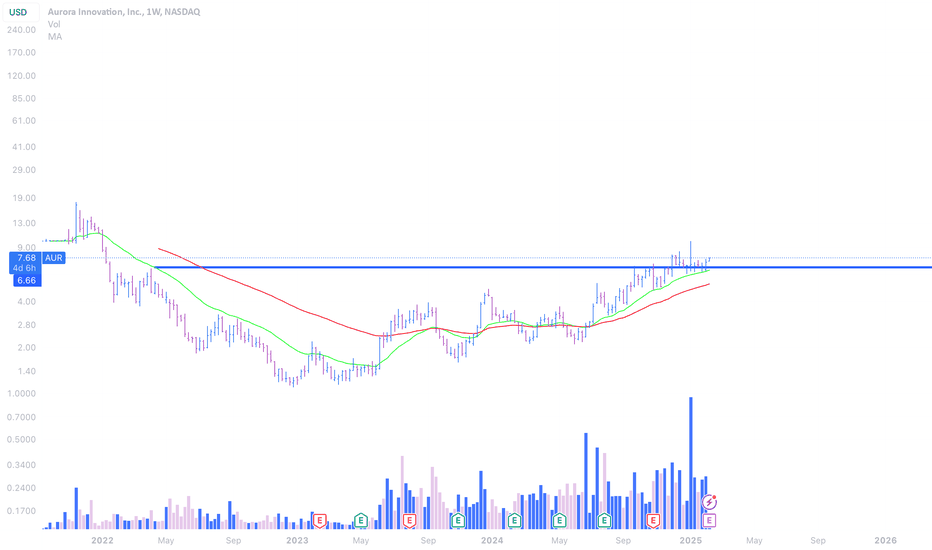Viewport: 932px width, 550px height.
Task: Click the 29.00 price axis label
Action: coord(24,170)
